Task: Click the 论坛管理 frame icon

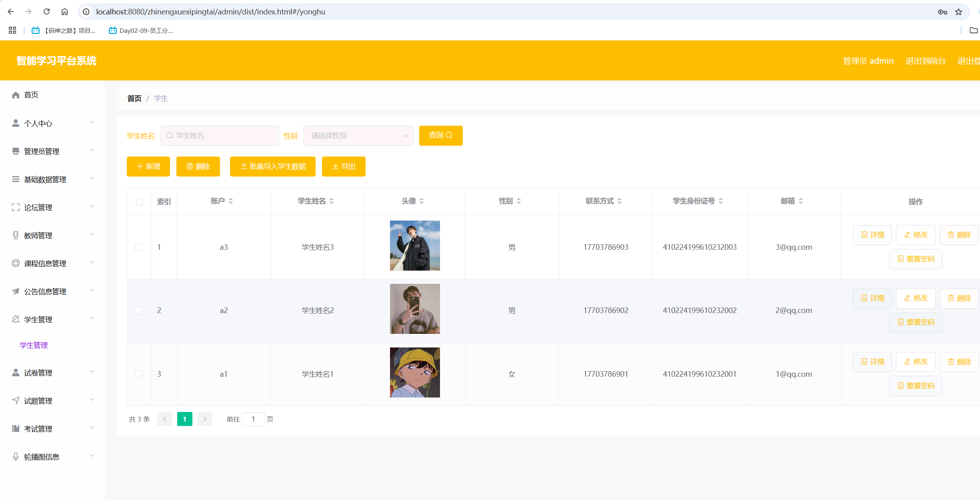Action: point(16,207)
